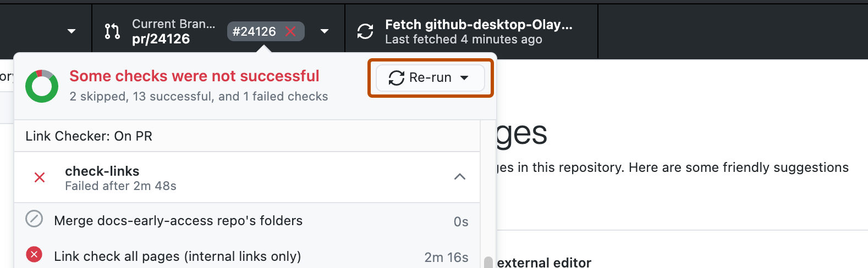
Task: Click the check status donut chart
Action: pyautogui.click(x=42, y=86)
